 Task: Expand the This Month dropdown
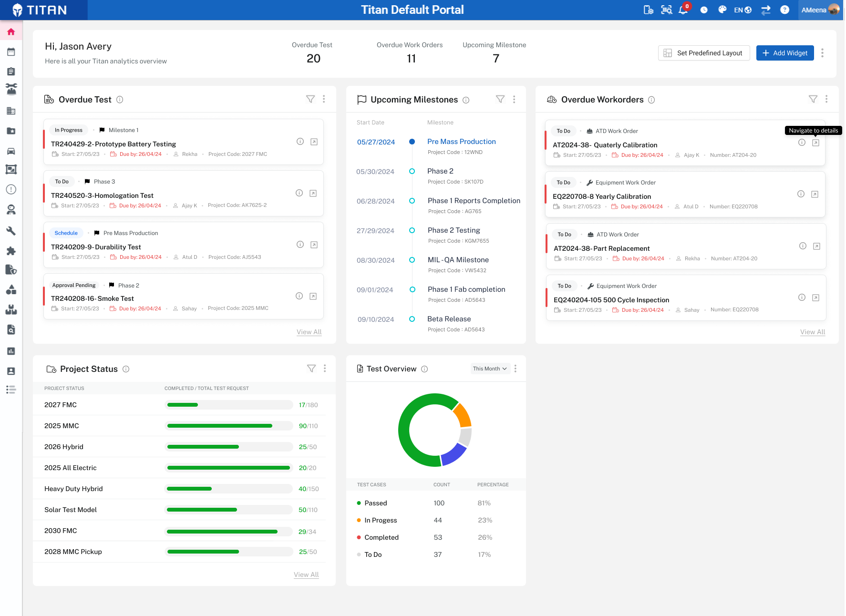pyautogui.click(x=490, y=369)
